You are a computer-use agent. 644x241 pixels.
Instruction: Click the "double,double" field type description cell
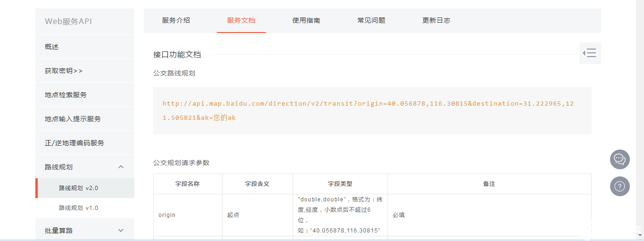340,215
